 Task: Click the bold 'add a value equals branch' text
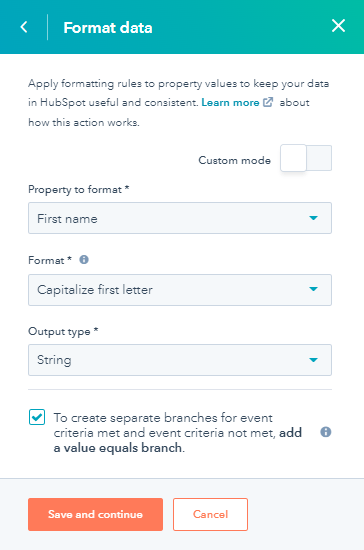[177, 440]
